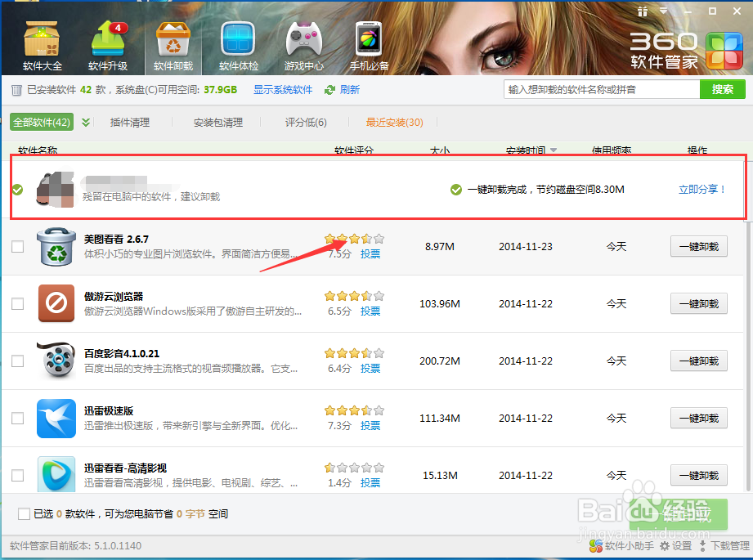Viewport: 753px width, 560px height.
Task: Open 下载管理 download manager
Action: click(724, 546)
